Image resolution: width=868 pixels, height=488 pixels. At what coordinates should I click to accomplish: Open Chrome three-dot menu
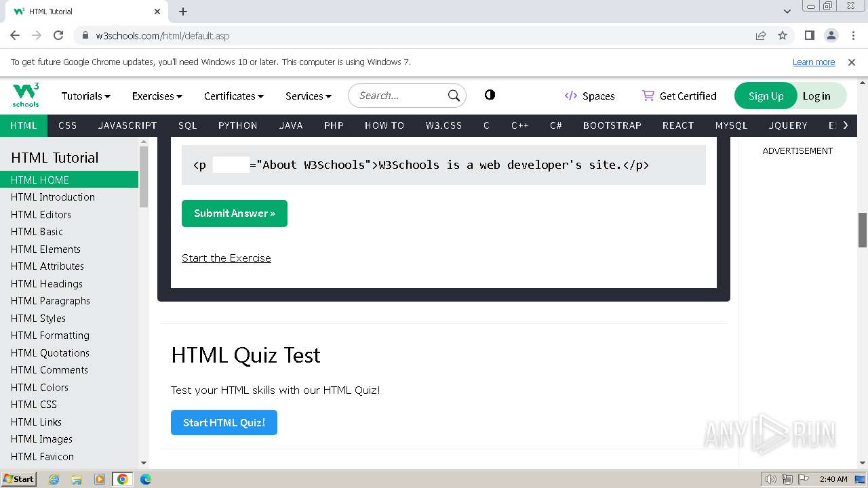pyautogui.click(x=852, y=35)
